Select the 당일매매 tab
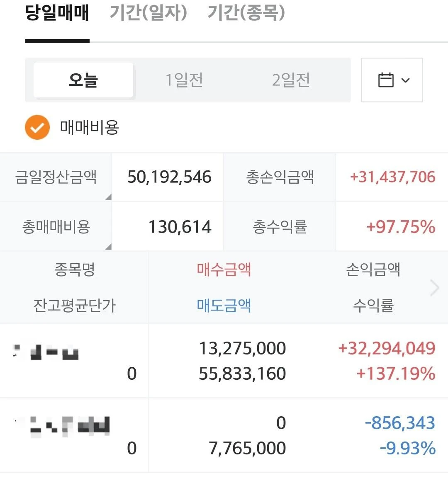The height and width of the screenshot is (495, 448). pyautogui.click(x=57, y=13)
